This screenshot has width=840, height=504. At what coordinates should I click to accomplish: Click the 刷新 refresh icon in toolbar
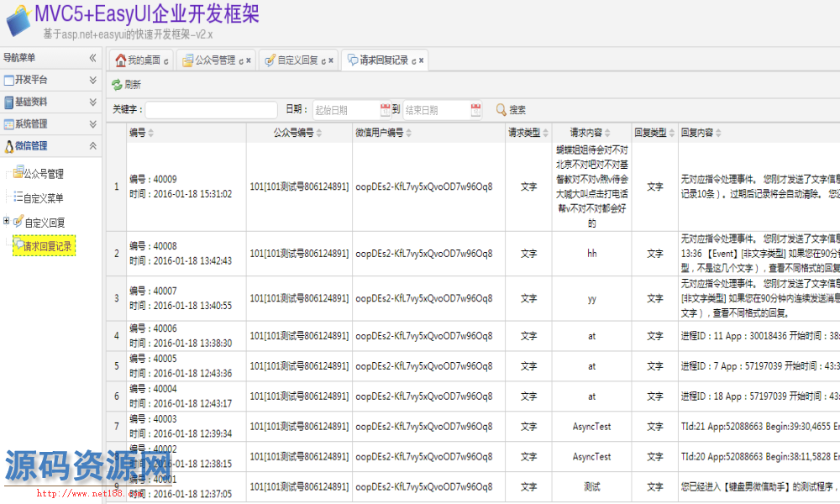(x=118, y=85)
